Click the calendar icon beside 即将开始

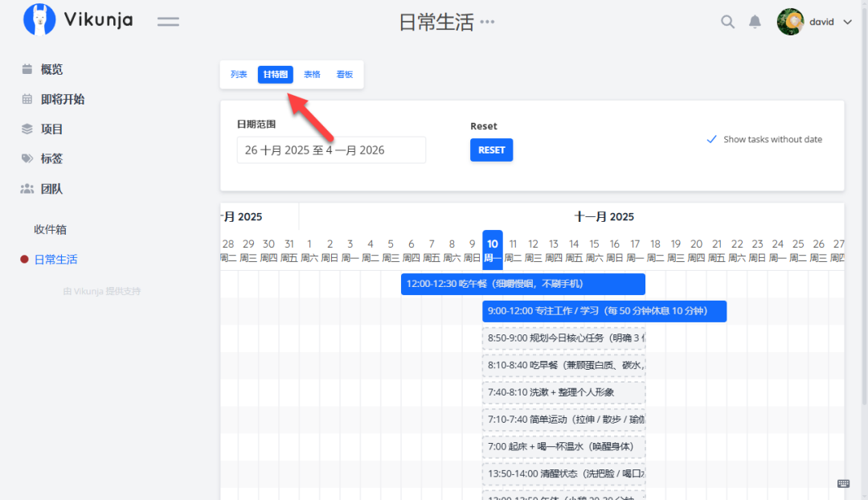coord(27,99)
